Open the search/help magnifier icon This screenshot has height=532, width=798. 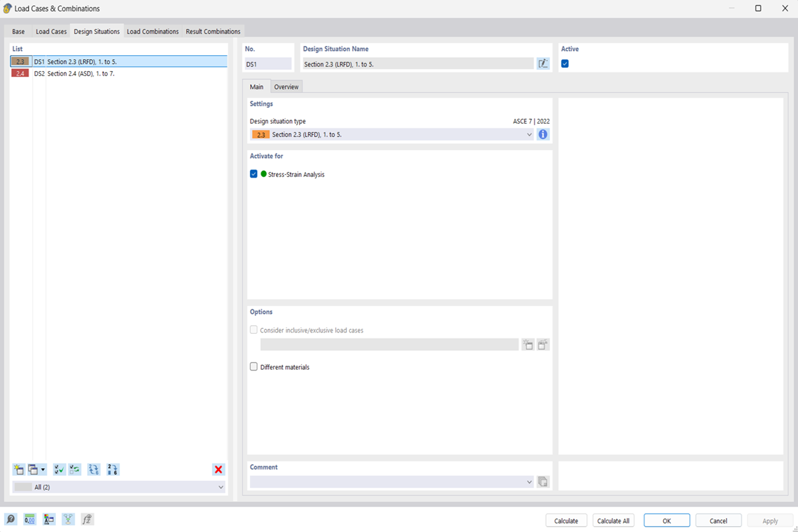click(x=11, y=519)
